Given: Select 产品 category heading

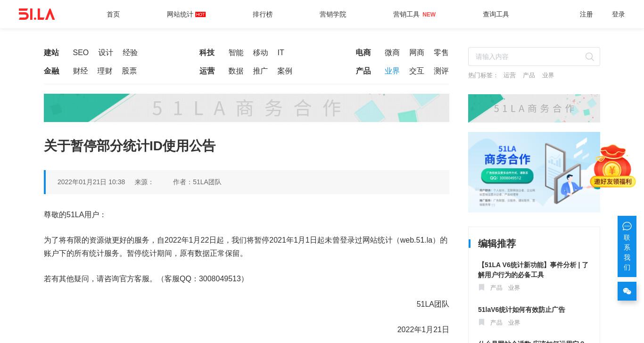Looking at the screenshot, I should point(363,71).
